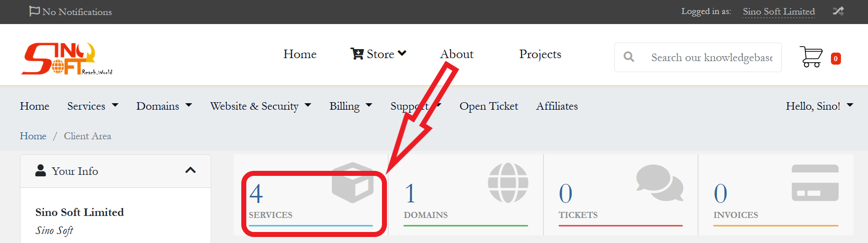Screen dimensions: 868x243
Task: Click the notifications flag icon
Action: point(34,11)
